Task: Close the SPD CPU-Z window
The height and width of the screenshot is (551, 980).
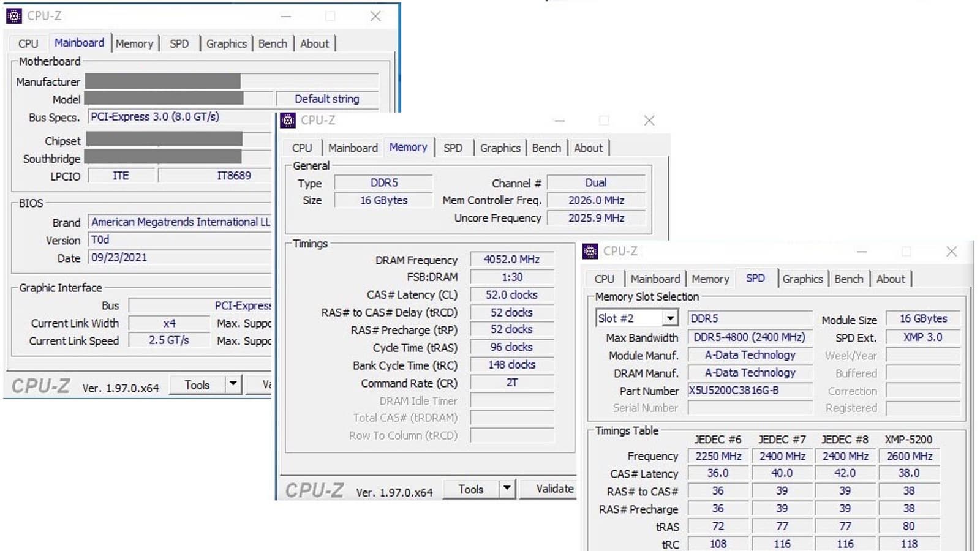Action: 951,251
